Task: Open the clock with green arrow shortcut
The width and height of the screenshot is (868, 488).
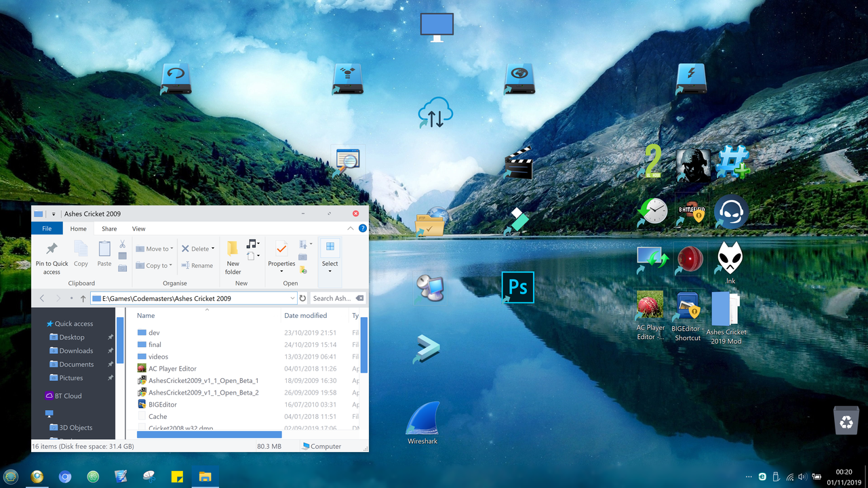Action: pos(652,211)
